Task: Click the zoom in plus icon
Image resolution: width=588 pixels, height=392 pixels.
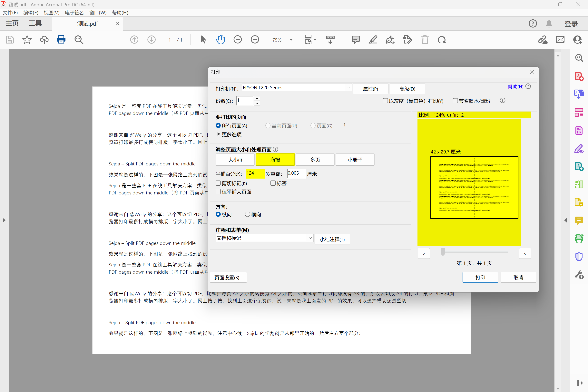Action: point(255,40)
